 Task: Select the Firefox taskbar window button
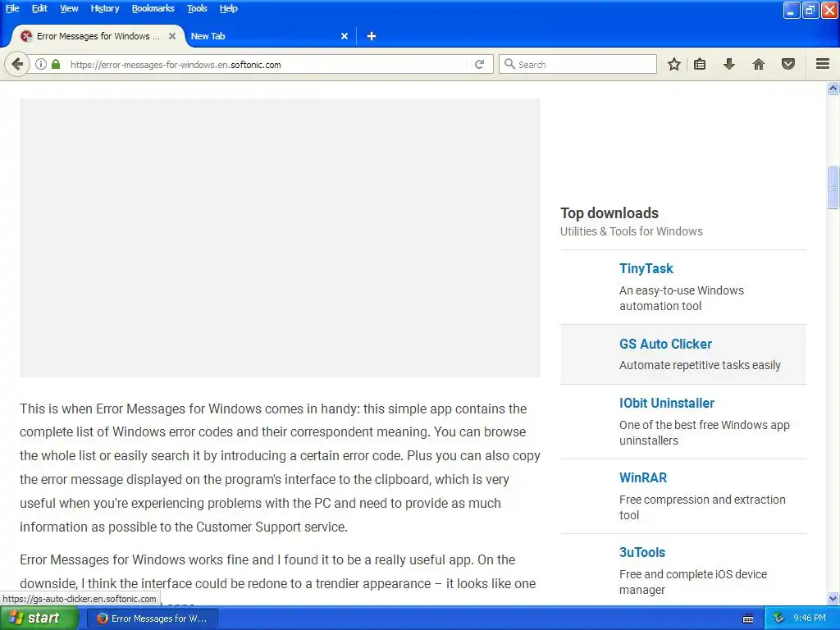(x=153, y=619)
